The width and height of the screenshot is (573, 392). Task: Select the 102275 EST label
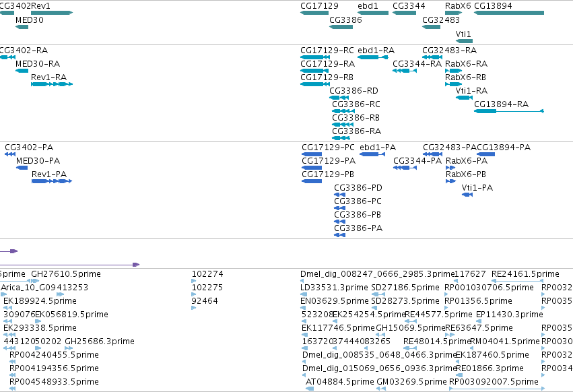coord(207,288)
